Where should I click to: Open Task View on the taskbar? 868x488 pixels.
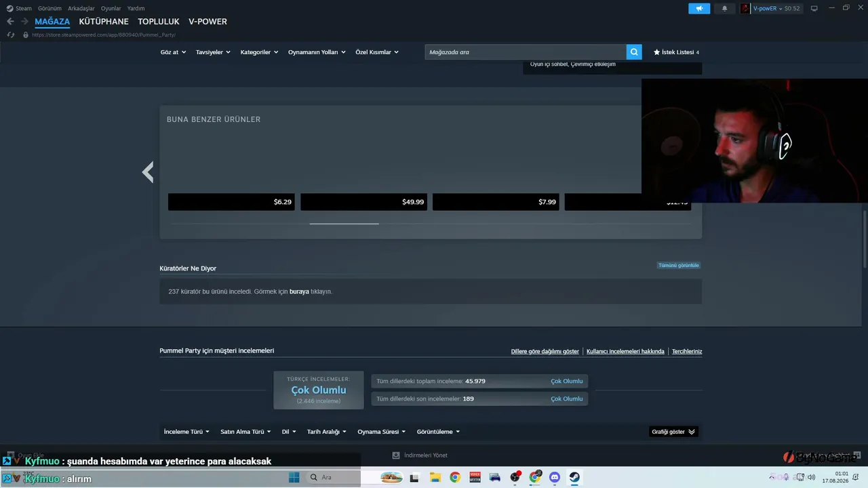[x=414, y=477]
